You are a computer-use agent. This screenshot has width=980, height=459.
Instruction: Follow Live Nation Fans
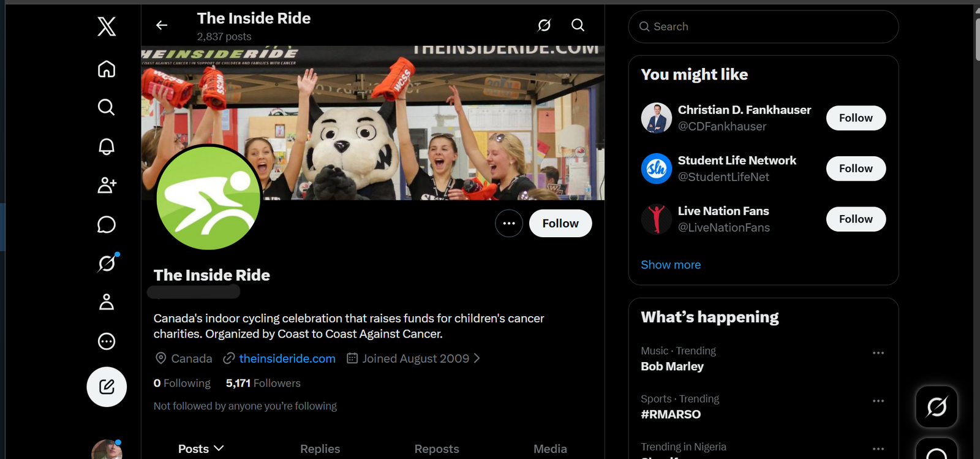856,219
